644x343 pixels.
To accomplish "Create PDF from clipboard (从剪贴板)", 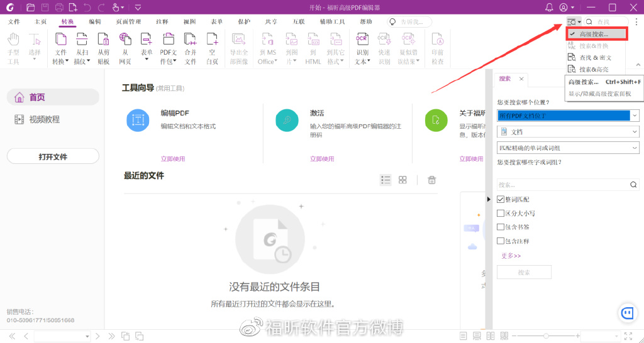I will 104,49.
